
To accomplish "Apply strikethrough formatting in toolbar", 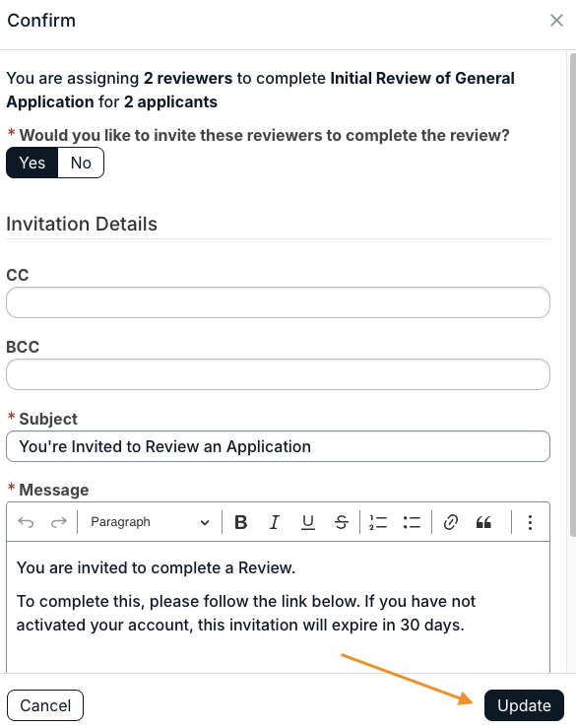I will tap(341, 522).
